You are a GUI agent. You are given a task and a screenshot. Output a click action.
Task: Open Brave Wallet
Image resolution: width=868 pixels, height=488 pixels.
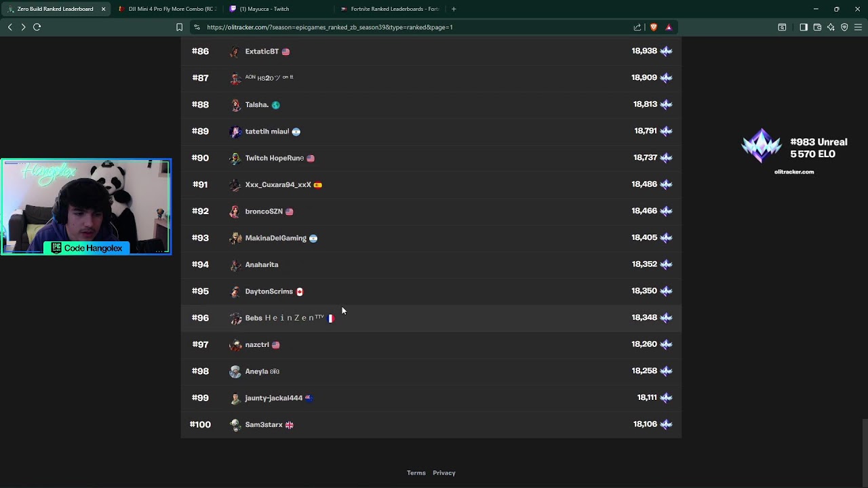[817, 27]
